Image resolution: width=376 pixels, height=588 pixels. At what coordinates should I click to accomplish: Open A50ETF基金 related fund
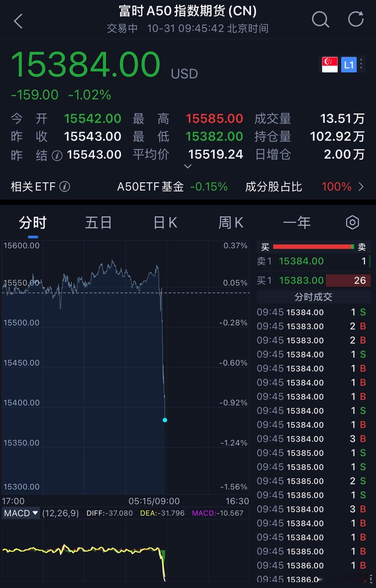click(x=172, y=187)
